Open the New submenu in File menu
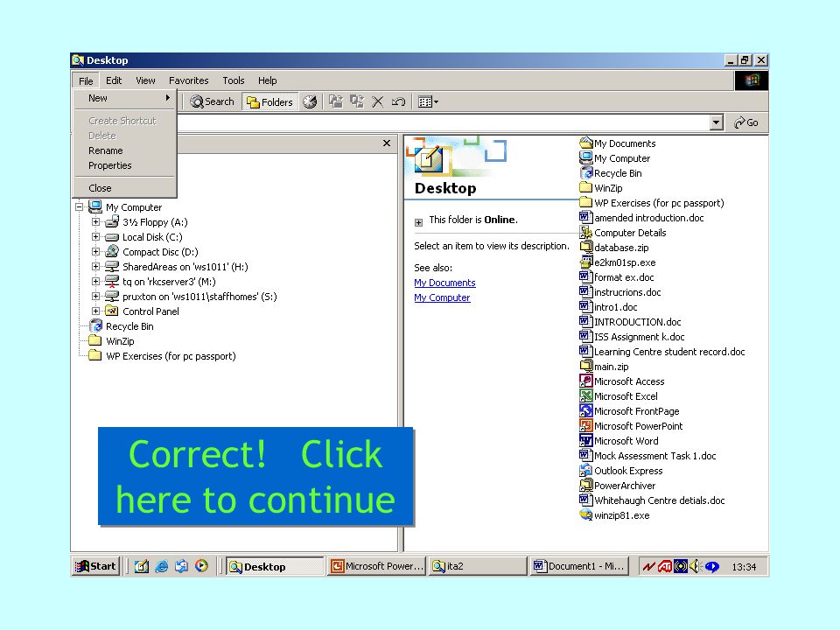 (124, 98)
